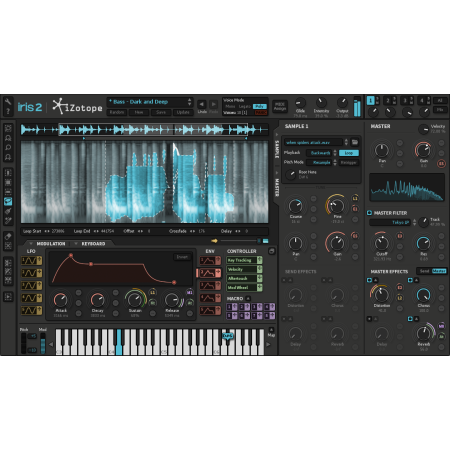The width and height of the screenshot is (450, 450).
Task: Open sample file browser folder icon
Action: 355,142
